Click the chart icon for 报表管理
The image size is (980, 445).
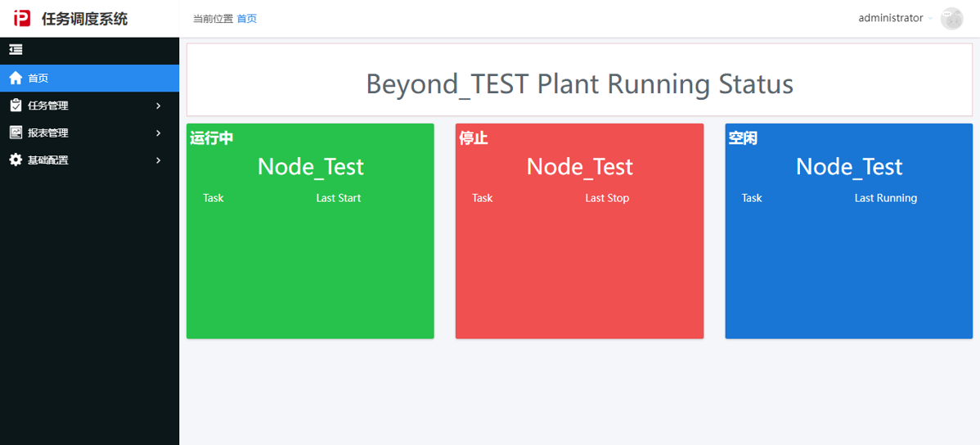point(16,133)
